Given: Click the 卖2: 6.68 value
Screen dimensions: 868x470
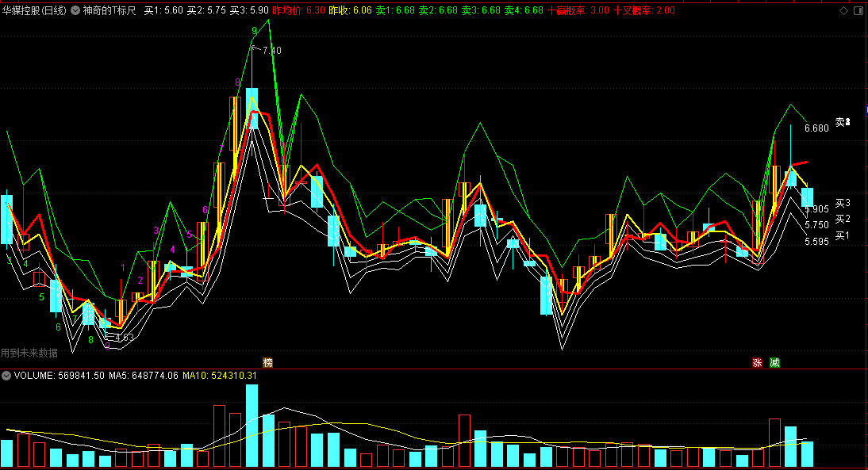Looking at the screenshot, I should 438,10.
